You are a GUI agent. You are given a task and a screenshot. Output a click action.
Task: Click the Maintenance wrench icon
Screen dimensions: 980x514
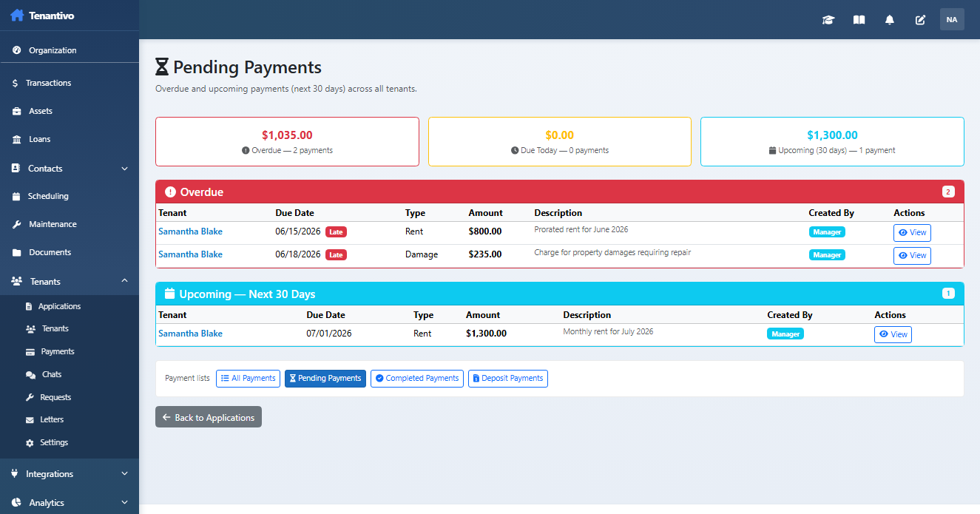[x=16, y=224]
